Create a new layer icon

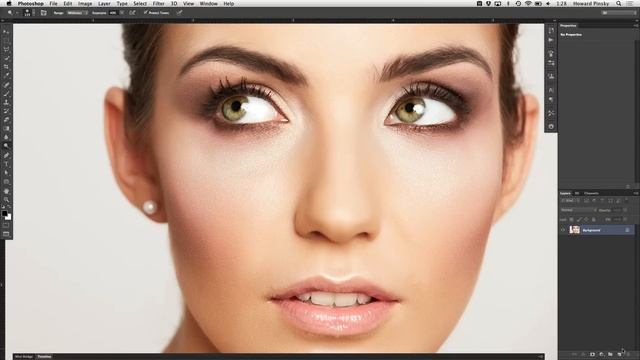coord(620,354)
